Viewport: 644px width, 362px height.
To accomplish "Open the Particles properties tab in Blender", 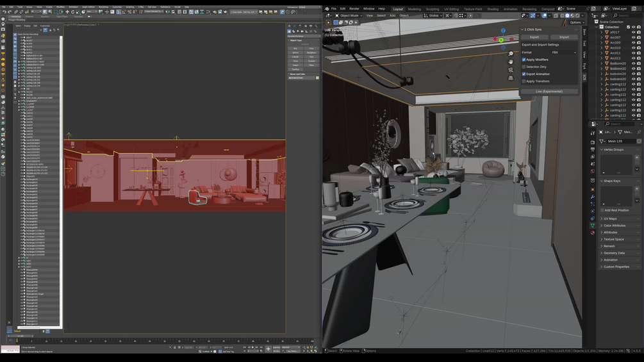I will tap(592, 204).
